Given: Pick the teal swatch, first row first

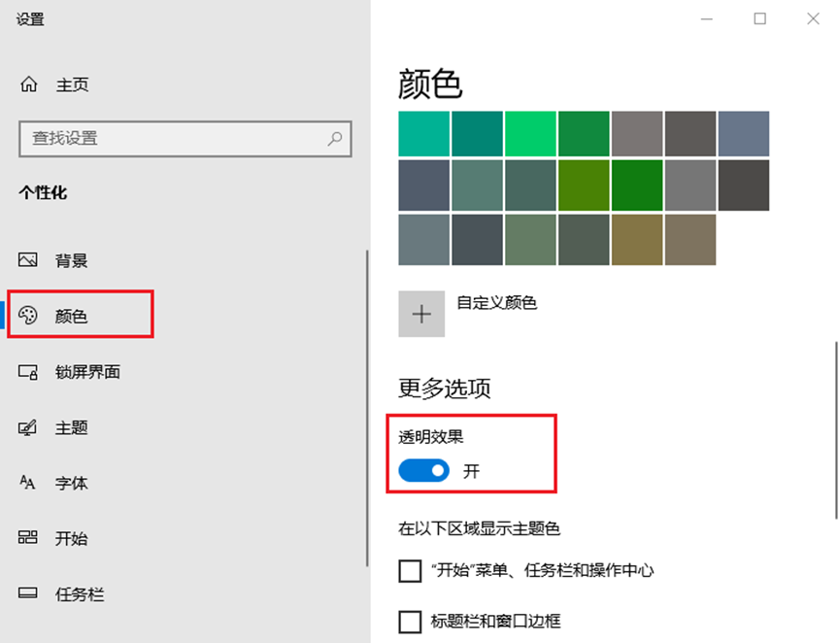Looking at the screenshot, I should point(423,134).
